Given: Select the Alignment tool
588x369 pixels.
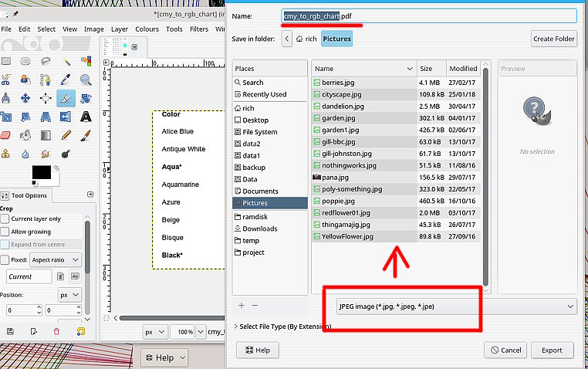Looking at the screenshot, I should [46, 98].
